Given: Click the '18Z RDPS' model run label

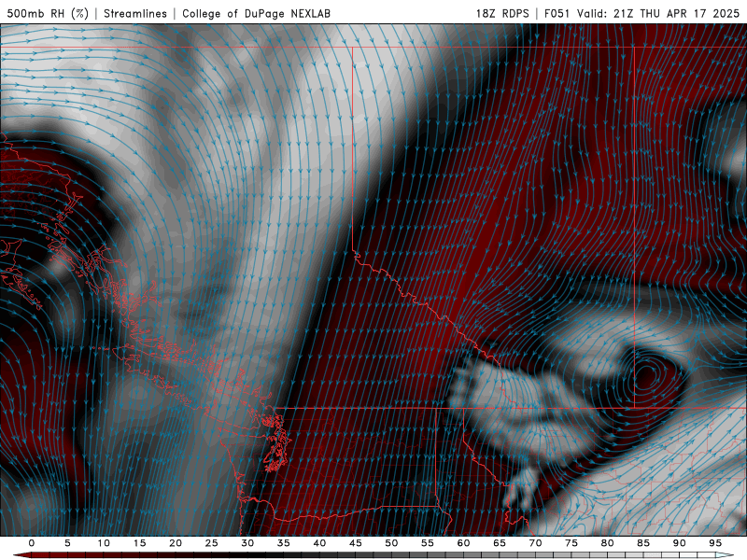Looking at the screenshot, I should coord(502,13).
